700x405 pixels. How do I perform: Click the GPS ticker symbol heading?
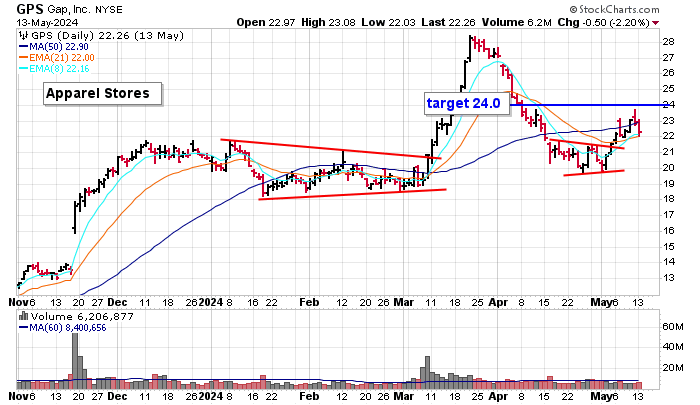(30, 9)
